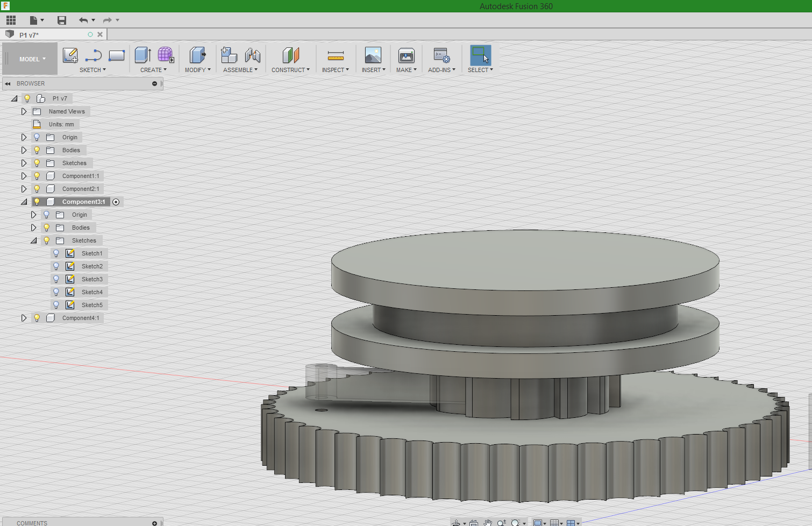The height and width of the screenshot is (526, 812).
Task: Open the data panel grid icon
Action: pos(11,20)
